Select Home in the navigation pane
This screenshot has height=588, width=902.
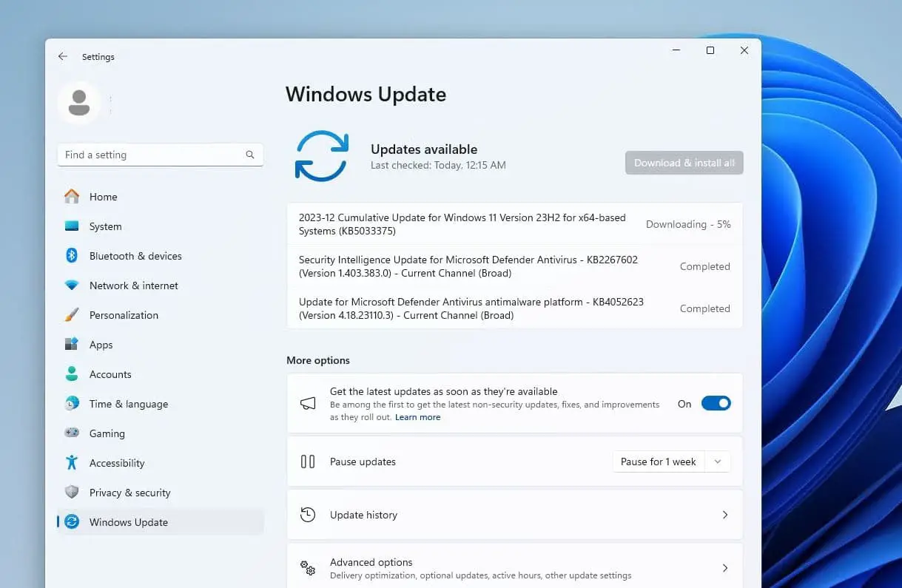click(73, 197)
